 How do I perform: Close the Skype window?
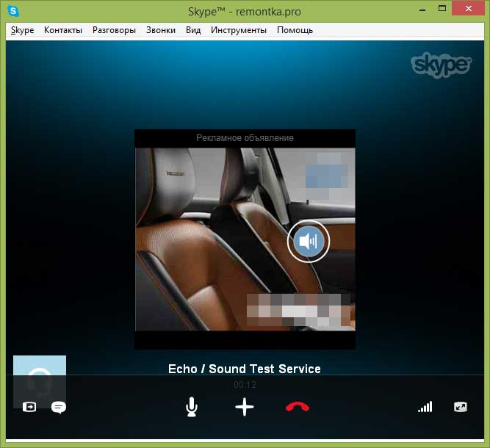pyautogui.click(x=469, y=9)
